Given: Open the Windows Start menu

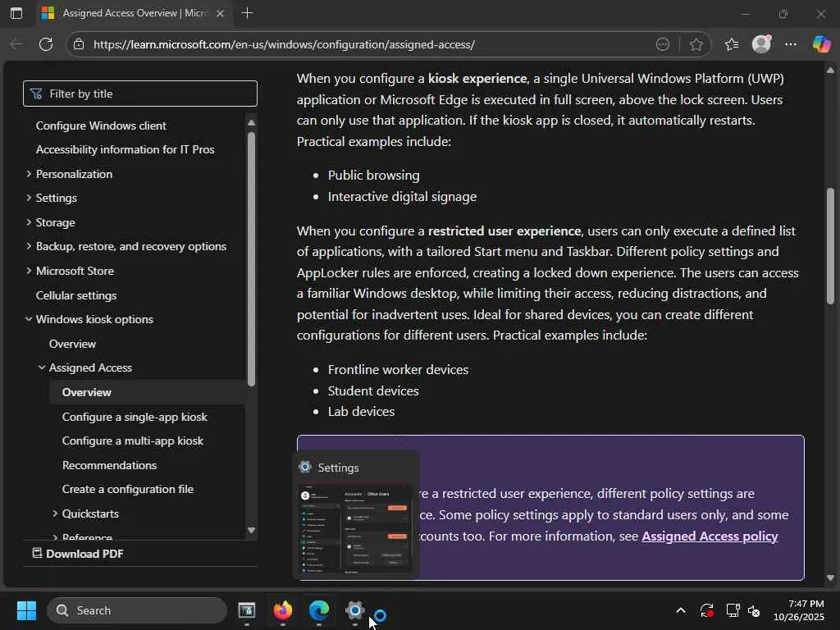Looking at the screenshot, I should (x=26, y=610).
